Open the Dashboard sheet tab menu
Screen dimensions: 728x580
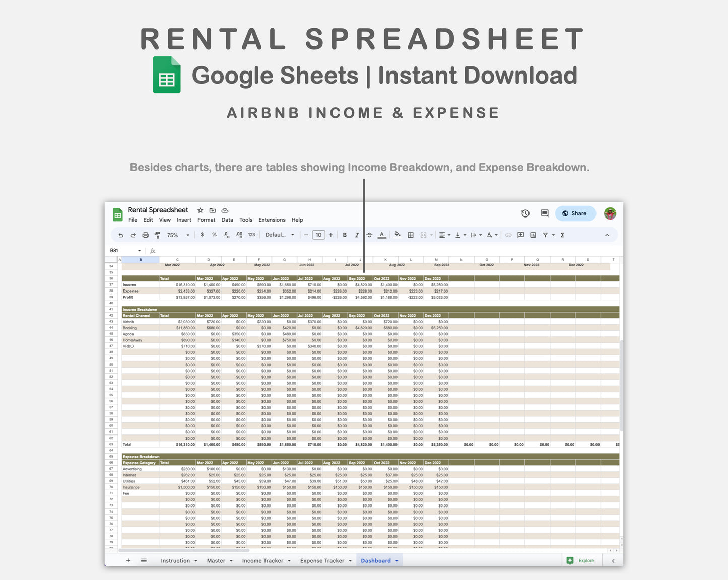pos(395,560)
